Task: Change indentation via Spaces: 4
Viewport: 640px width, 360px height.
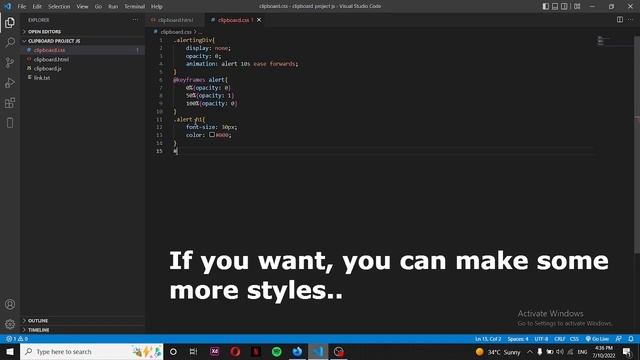Action: [x=518, y=339]
